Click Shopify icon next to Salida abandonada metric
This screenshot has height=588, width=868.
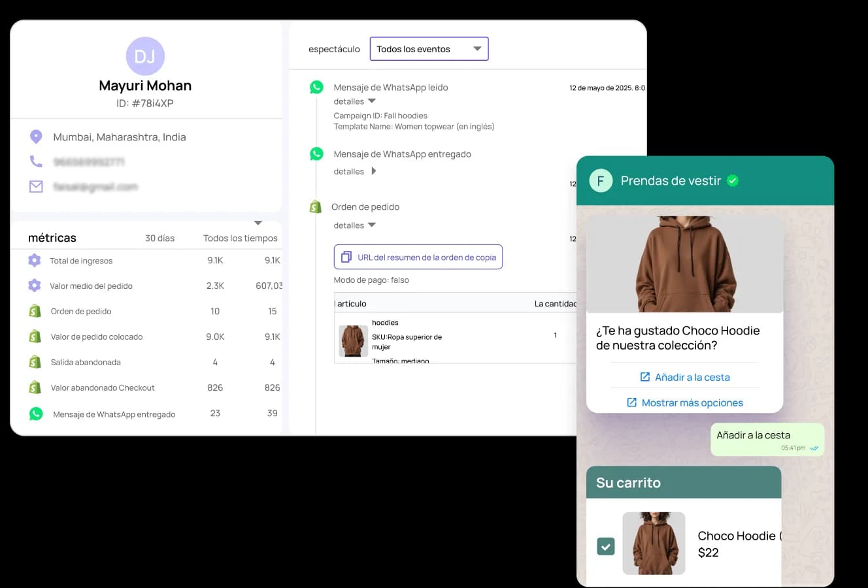(35, 362)
